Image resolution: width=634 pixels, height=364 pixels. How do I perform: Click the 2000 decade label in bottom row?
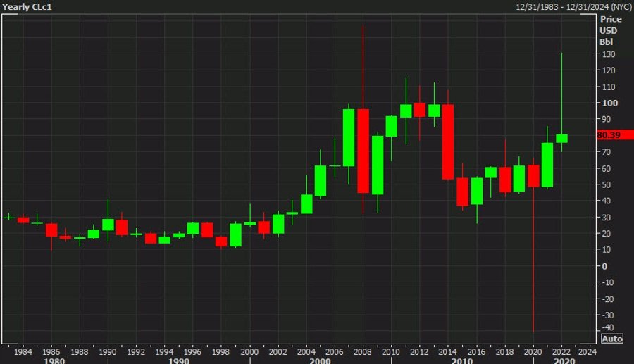pos(319,360)
